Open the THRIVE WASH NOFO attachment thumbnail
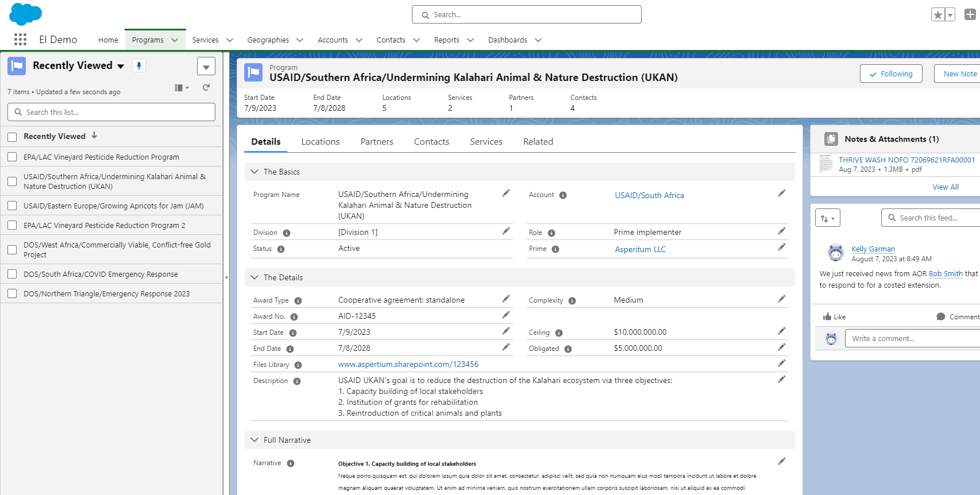This screenshot has width=980, height=495. (826, 164)
